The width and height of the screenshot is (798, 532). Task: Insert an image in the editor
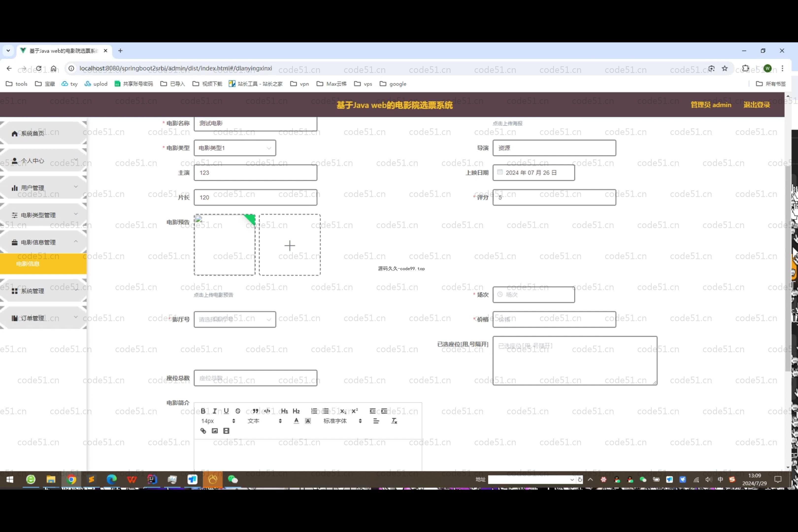click(215, 431)
